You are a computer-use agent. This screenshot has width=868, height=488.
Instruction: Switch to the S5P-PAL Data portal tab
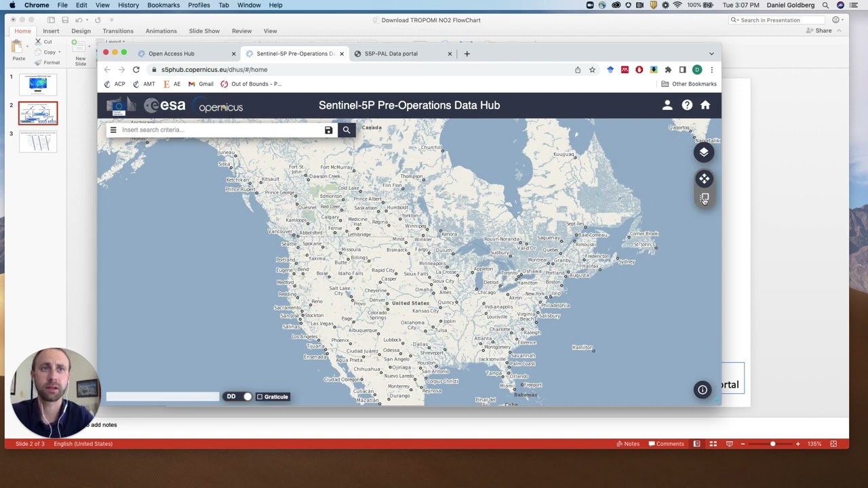tap(391, 54)
